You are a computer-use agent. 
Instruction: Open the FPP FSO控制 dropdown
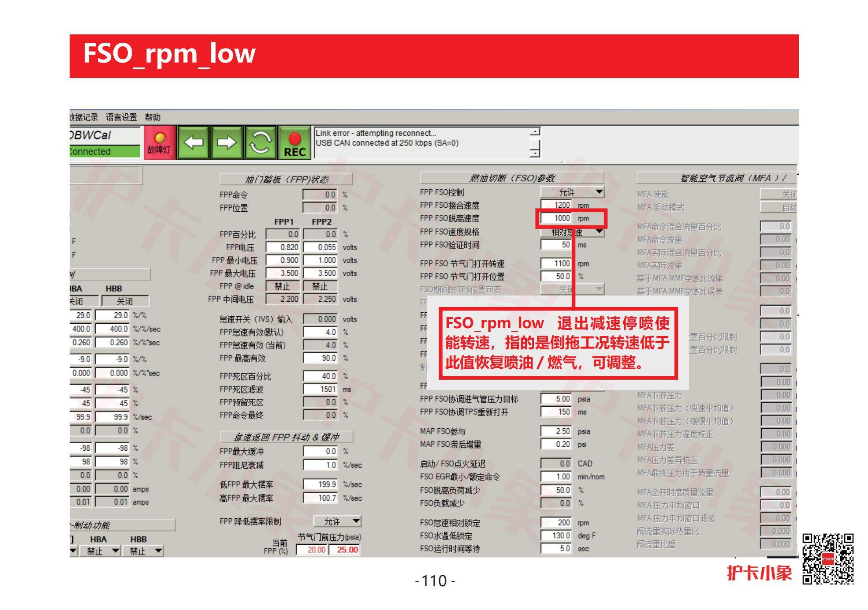pos(572,192)
